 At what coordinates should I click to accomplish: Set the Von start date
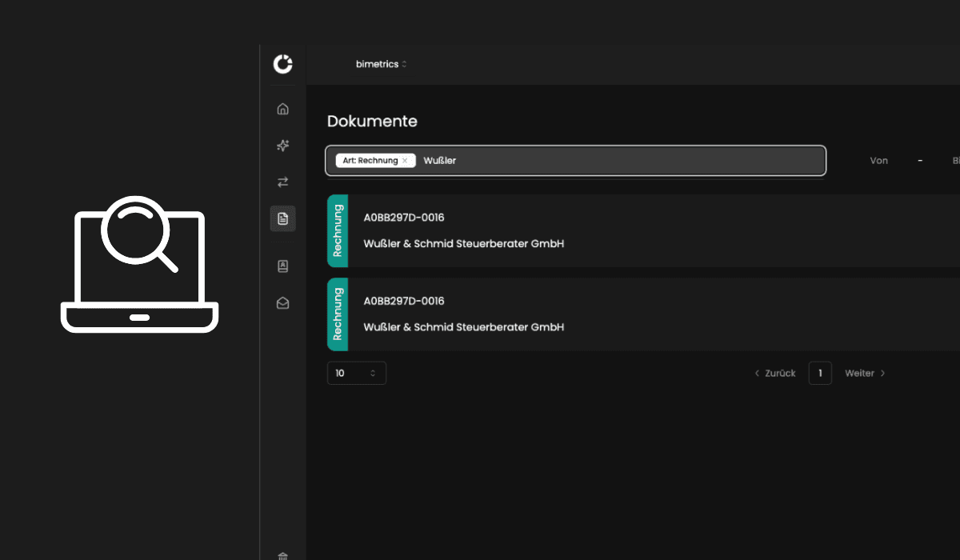[x=878, y=161]
